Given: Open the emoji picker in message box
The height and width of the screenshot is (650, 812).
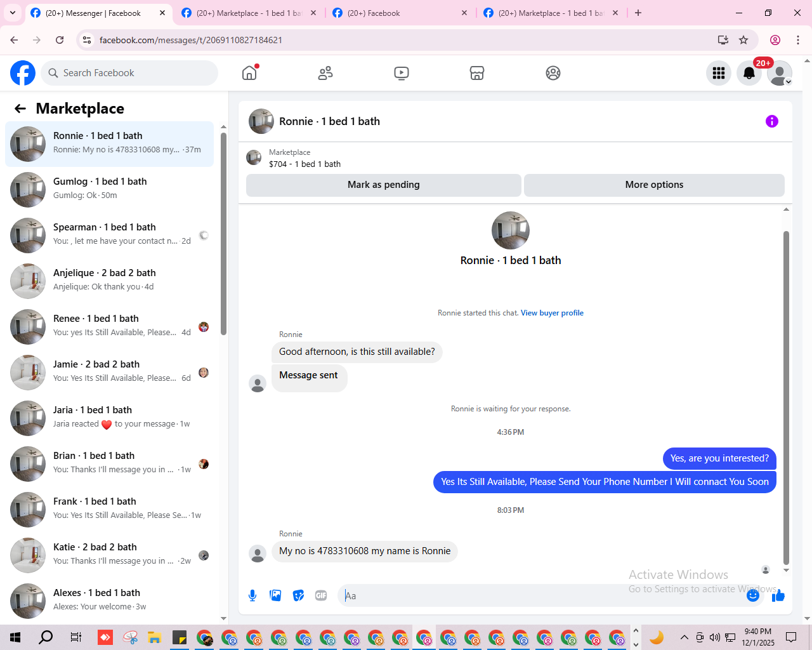Looking at the screenshot, I should [753, 595].
